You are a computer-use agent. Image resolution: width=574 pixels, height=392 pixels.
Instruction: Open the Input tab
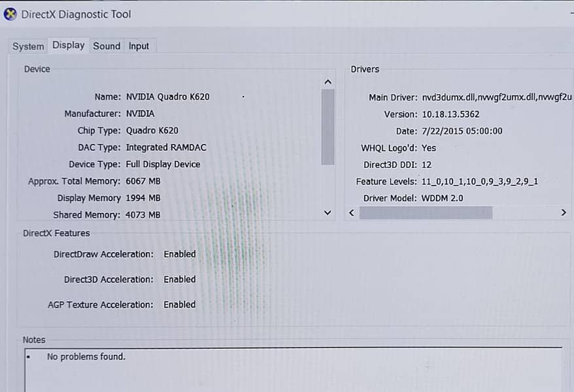139,46
